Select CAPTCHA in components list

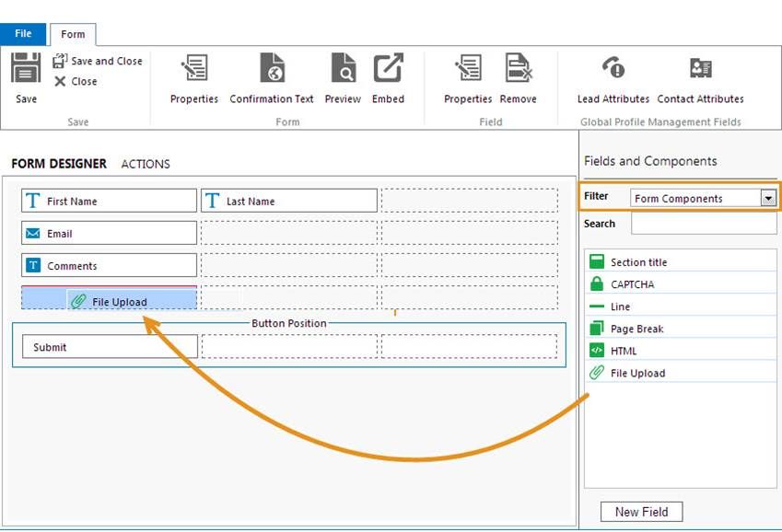click(632, 284)
